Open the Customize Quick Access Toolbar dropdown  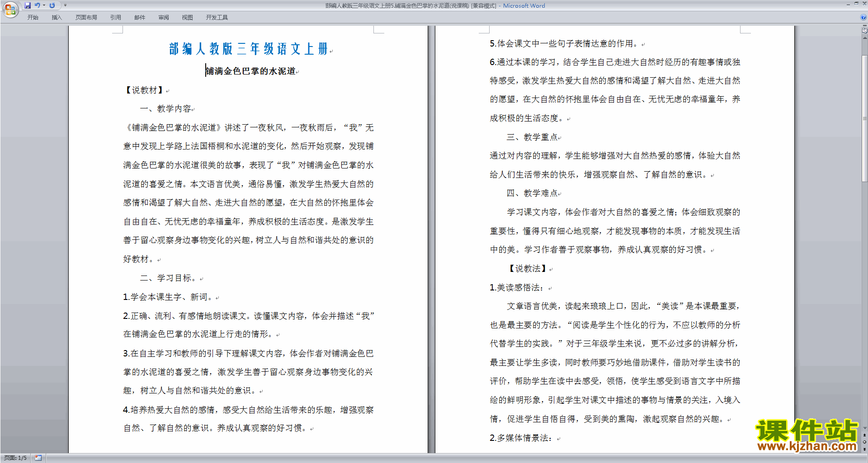pyautogui.click(x=65, y=5)
